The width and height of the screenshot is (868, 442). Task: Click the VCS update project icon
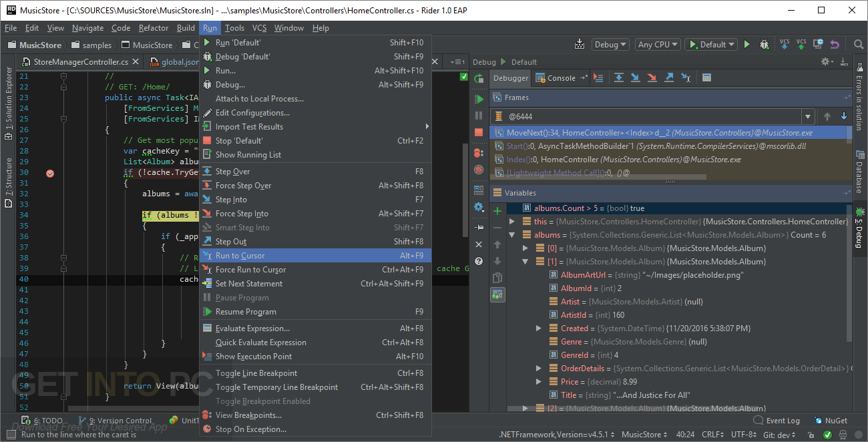click(784, 45)
